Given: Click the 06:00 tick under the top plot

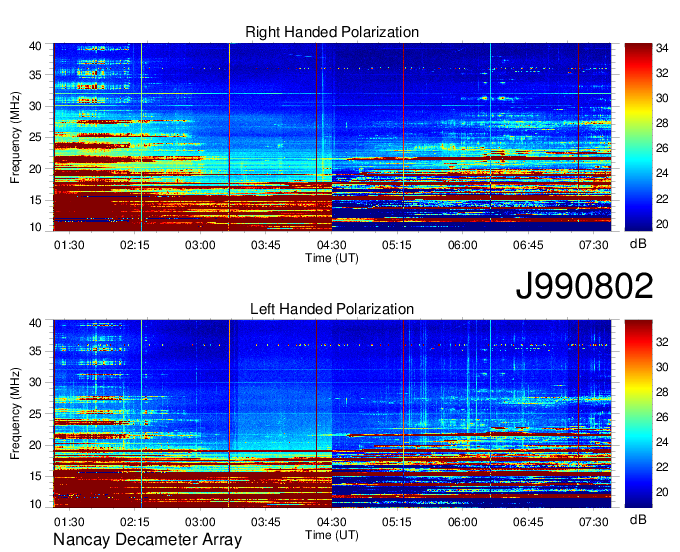Looking at the screenshot, I should coord(462,245).
